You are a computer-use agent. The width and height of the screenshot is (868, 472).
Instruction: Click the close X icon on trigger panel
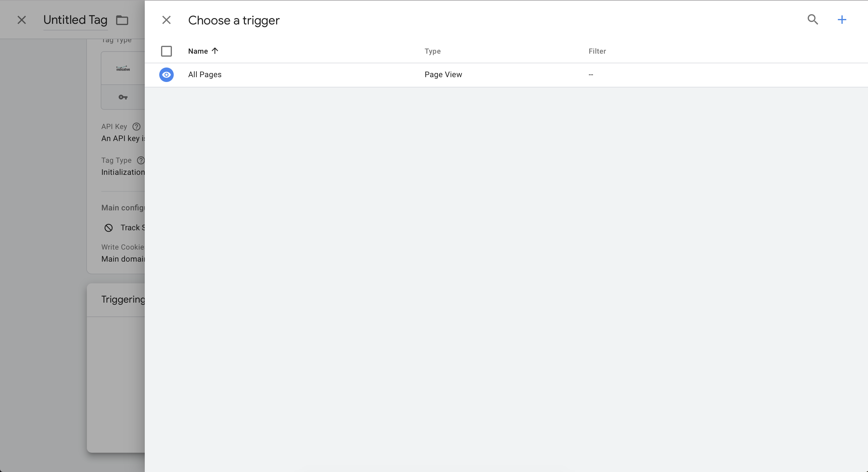[x=165, y=20]
